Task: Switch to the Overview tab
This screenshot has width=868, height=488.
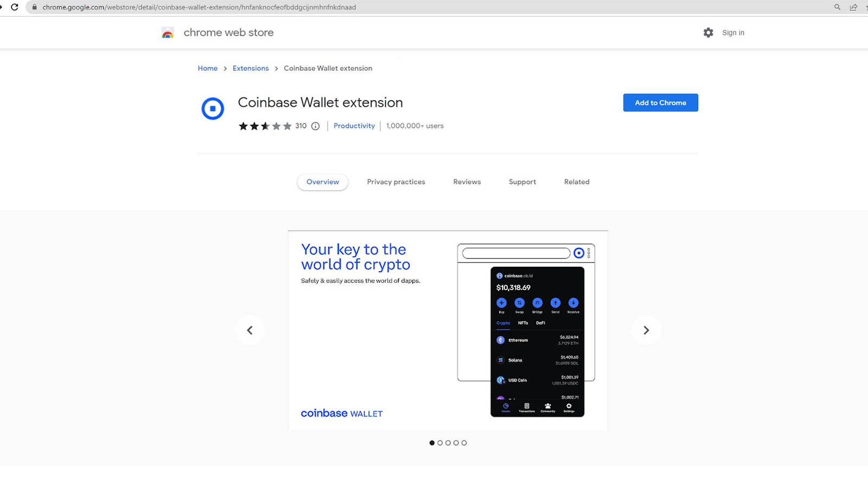Action: click(x=323, y=182)
